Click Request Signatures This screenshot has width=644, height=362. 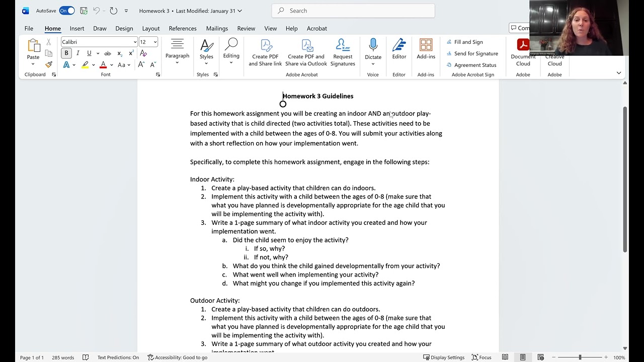(343, 52)
